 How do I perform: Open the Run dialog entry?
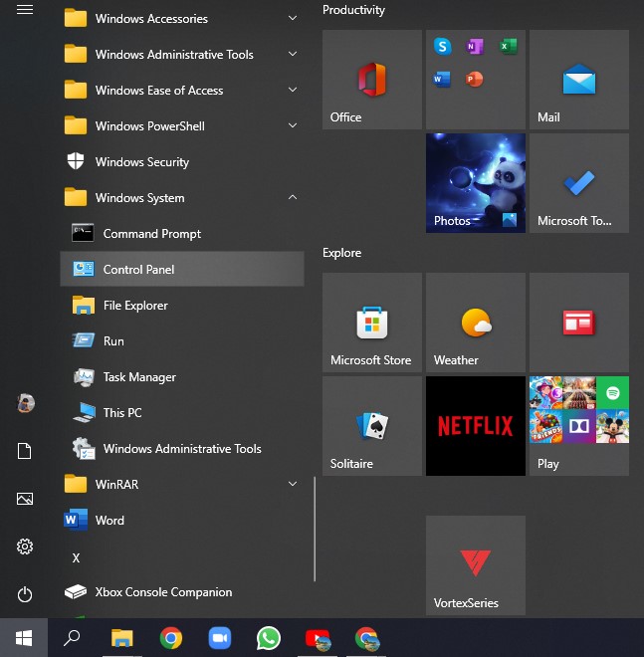click(x=182, y=340)
